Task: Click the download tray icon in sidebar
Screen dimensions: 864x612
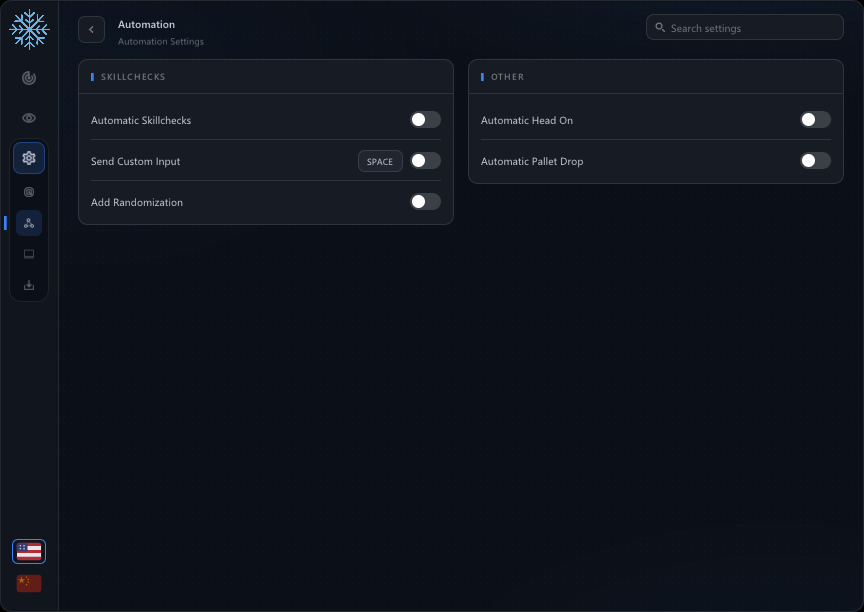Action: pyautogui.click(x=29, y=285)
